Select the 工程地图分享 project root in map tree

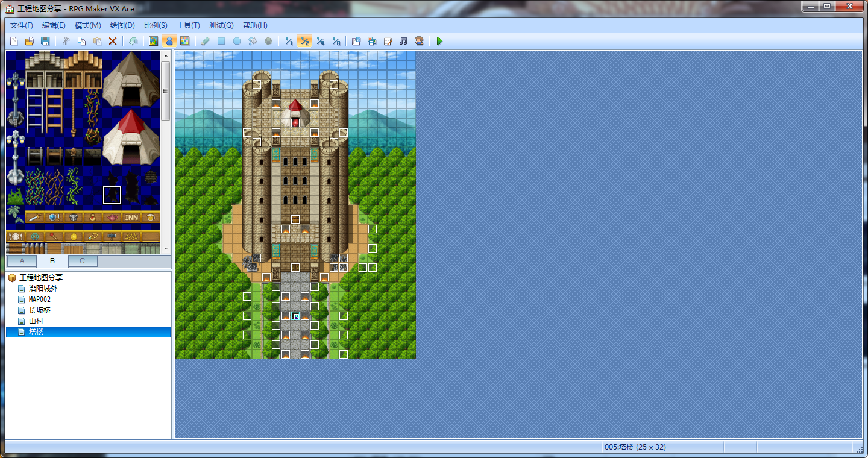point(41,278)
